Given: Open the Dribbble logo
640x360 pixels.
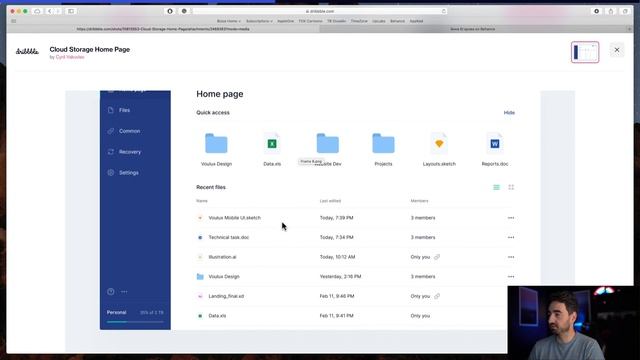Looking at the screenshot, I should point(27,51).
